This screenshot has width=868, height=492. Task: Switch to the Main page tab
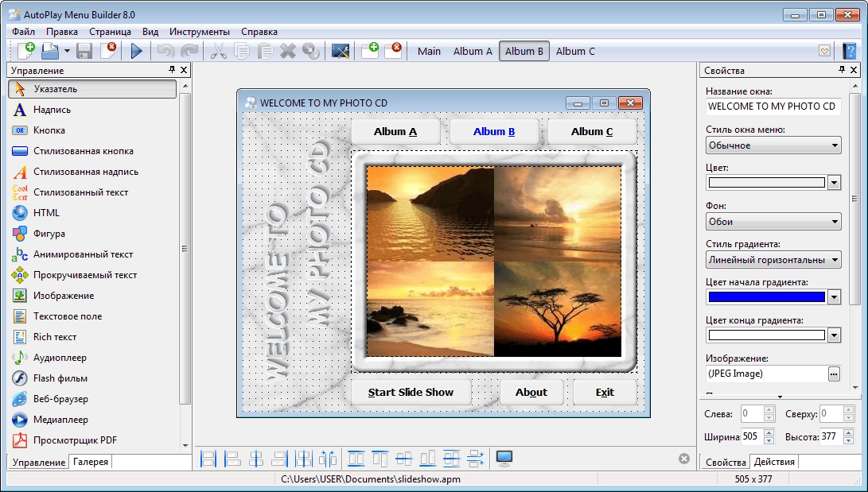point(429,52)
